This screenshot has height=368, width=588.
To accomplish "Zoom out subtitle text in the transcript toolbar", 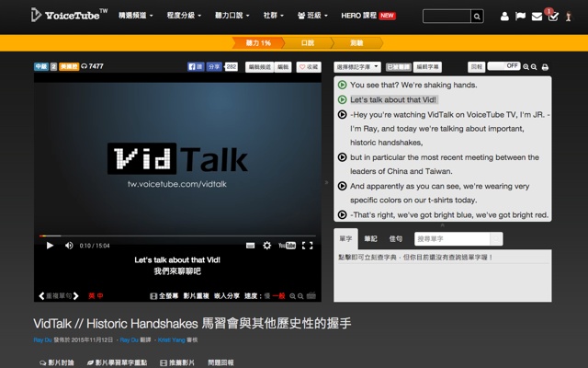I will [534, 67].
